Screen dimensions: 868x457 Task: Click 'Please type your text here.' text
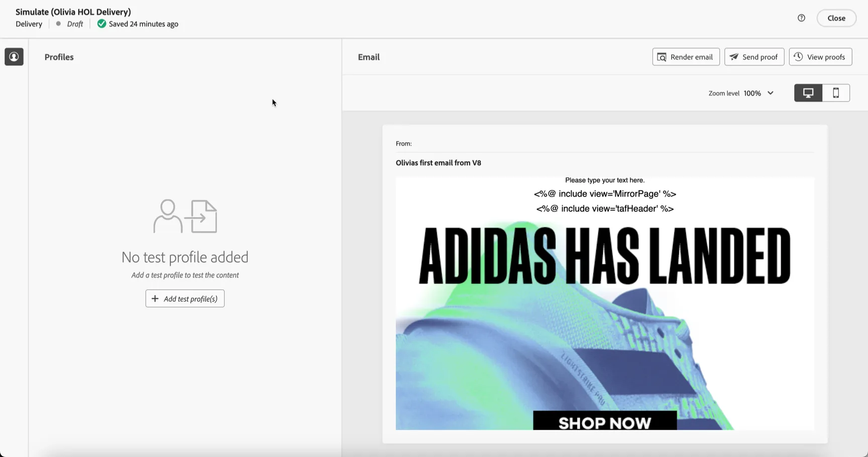605,180
